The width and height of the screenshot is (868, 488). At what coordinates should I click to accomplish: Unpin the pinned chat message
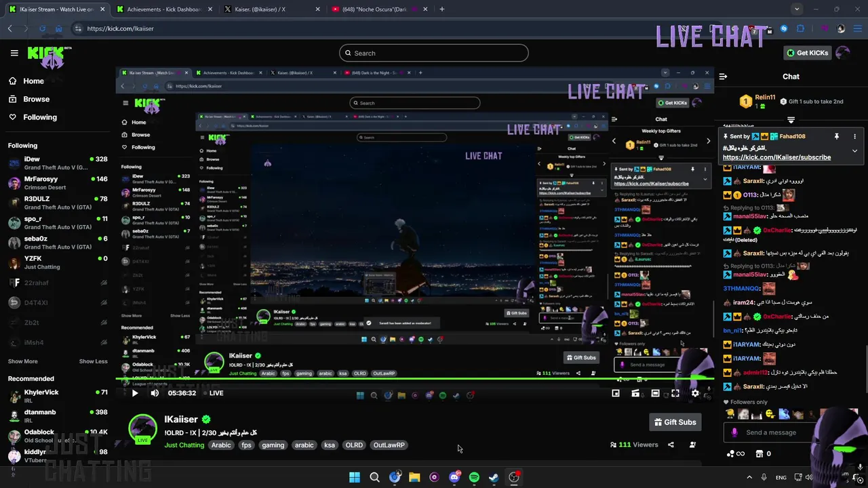tap(836, 136)
